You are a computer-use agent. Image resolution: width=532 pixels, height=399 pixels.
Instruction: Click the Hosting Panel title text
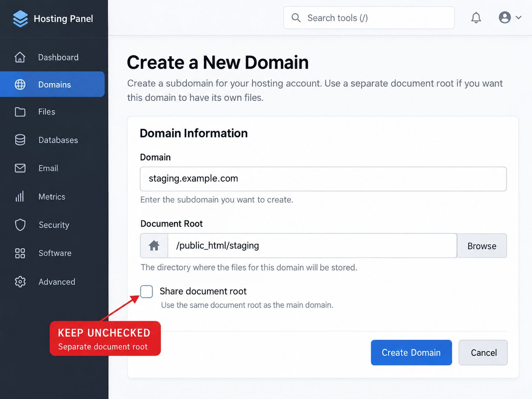click(x=63, y=18)
